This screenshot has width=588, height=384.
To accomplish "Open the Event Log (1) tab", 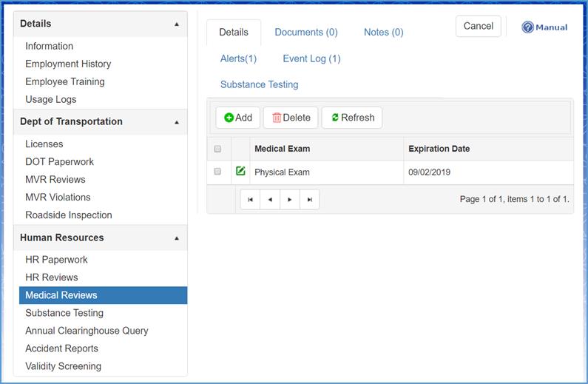I will [x=311, y=58].
